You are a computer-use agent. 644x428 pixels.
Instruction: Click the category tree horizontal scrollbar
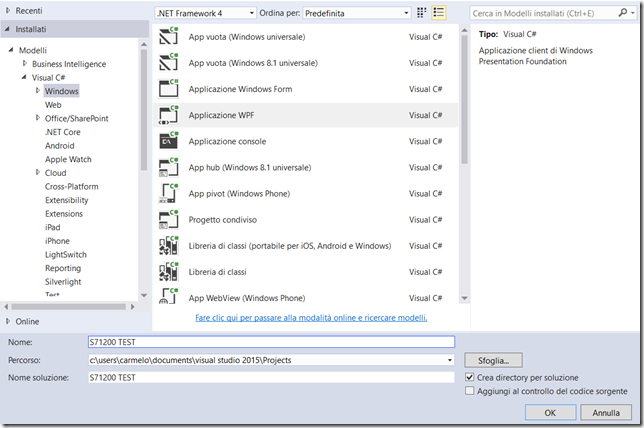(x=69, y=306)
